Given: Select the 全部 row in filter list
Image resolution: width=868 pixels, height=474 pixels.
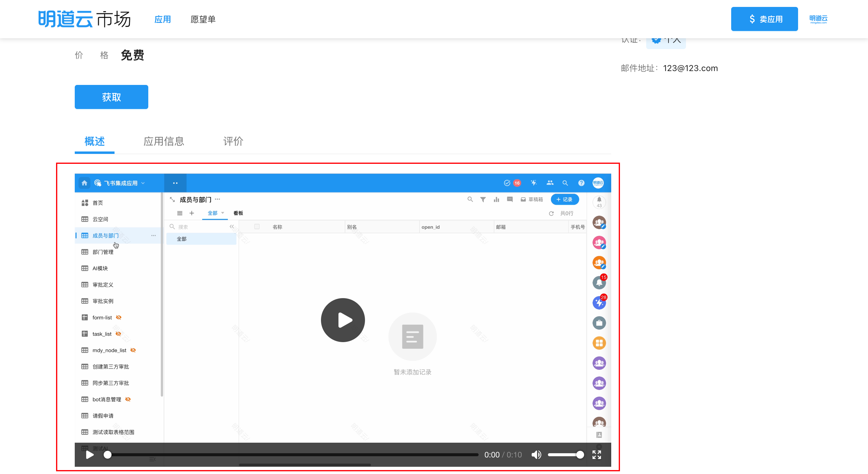Looking at the screenshot, I should point(201,239).
